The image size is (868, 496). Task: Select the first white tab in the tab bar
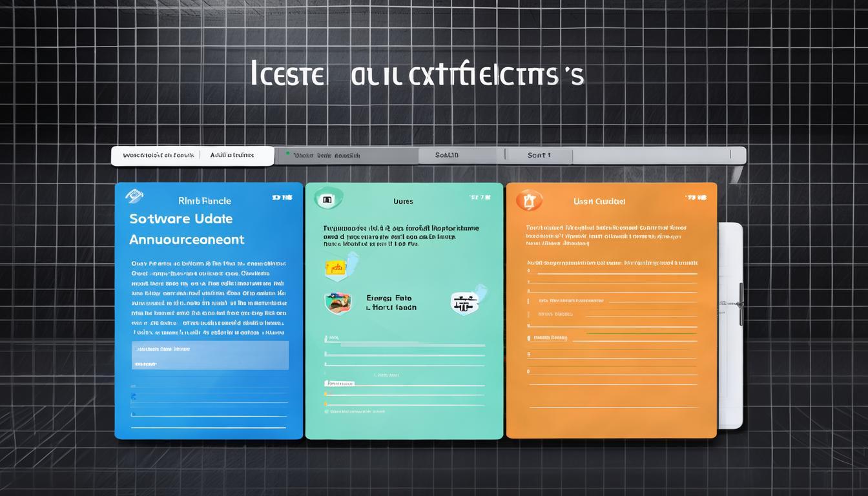[x=155, y=156]
